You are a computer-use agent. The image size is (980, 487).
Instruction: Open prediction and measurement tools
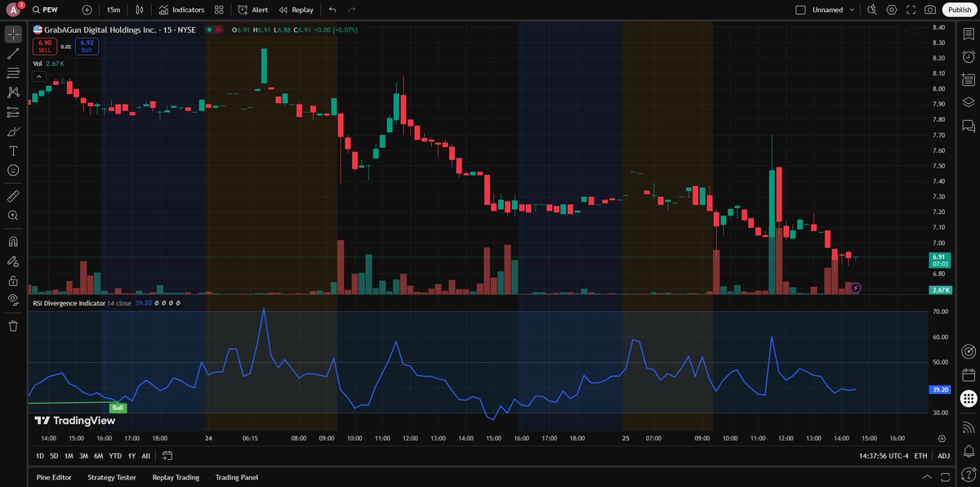[x=13, y=112]
